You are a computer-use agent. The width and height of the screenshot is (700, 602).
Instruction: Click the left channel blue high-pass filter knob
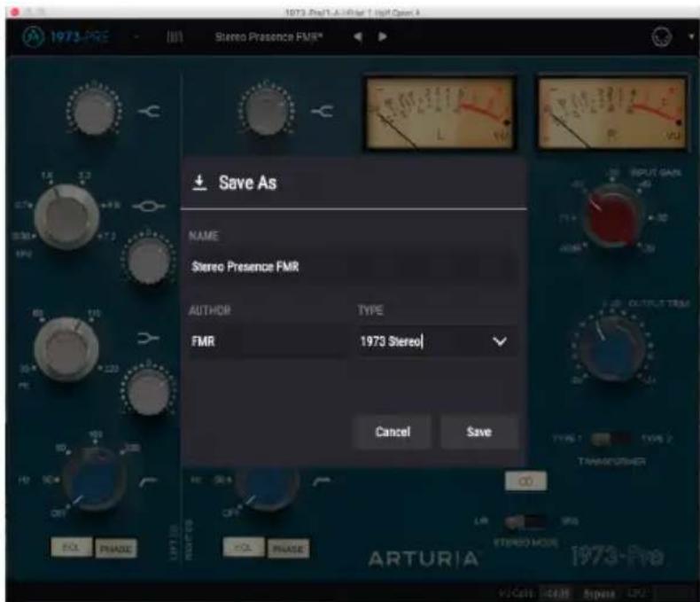pyautogui.click(x=95, y=480)
